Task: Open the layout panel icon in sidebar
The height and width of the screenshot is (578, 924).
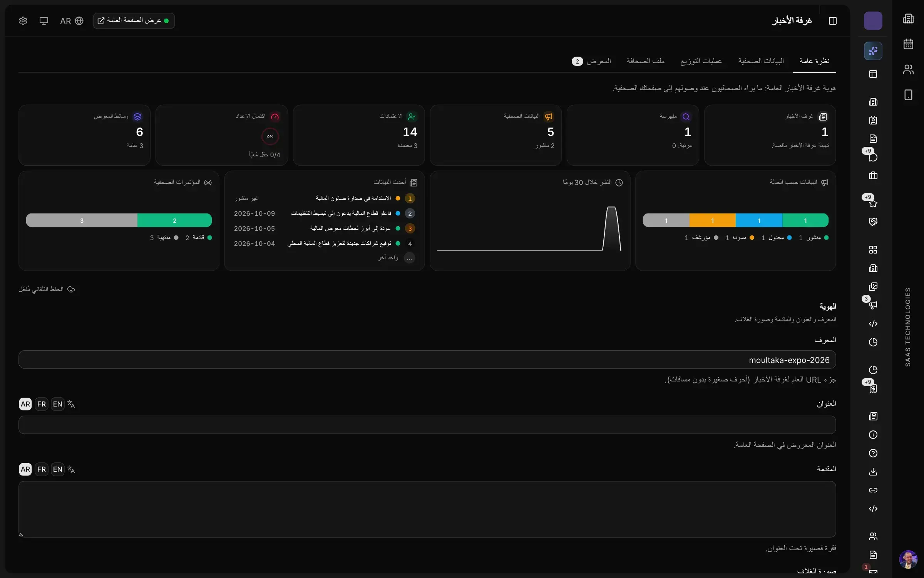Action: tap(873, 74)
